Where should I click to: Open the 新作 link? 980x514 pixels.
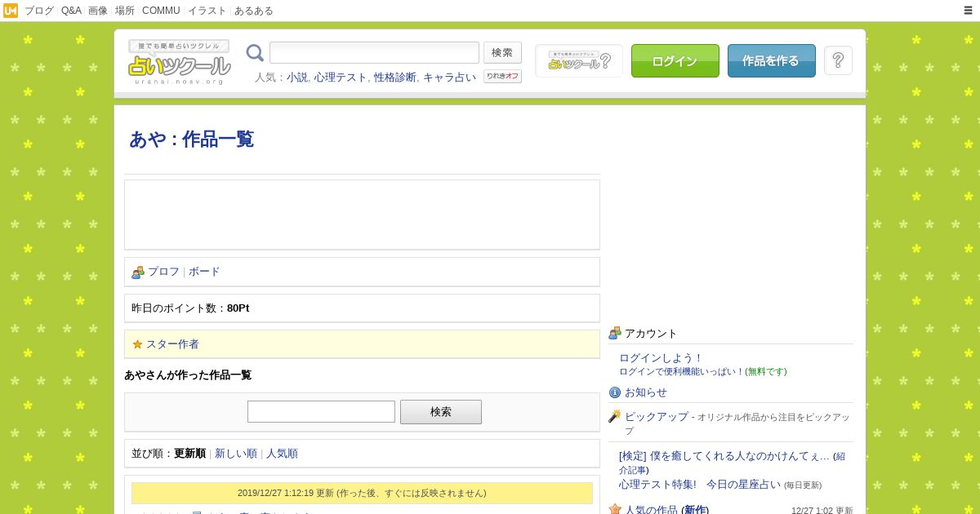coord(695,510)
